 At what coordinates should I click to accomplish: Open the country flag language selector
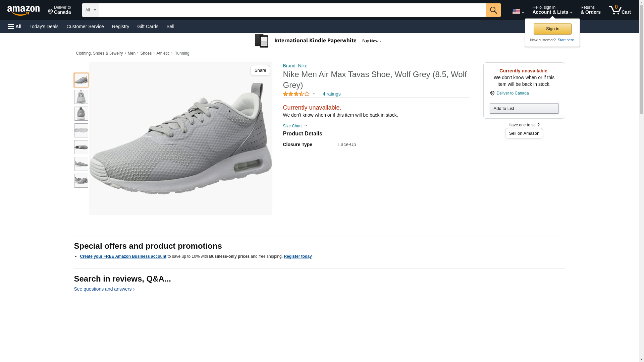tap(518, 11)
